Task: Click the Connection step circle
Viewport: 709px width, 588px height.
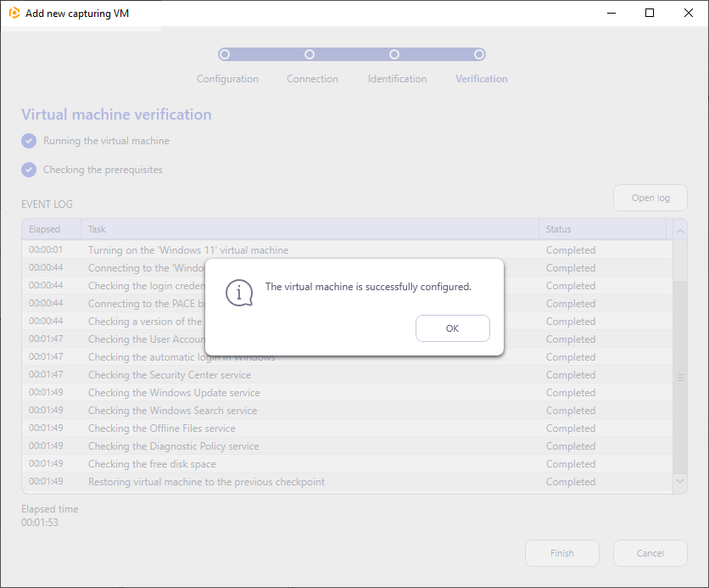Action: pos(310,54)
